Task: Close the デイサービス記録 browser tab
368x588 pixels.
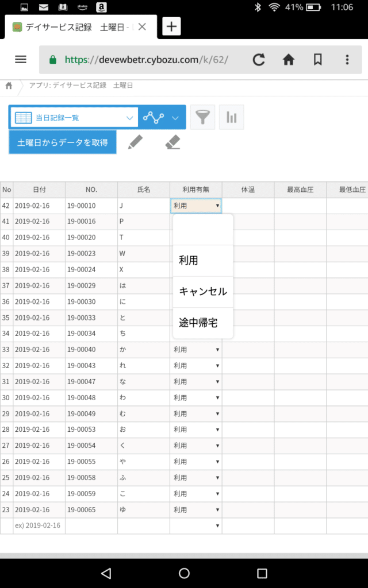Action: tap(142, 27)
